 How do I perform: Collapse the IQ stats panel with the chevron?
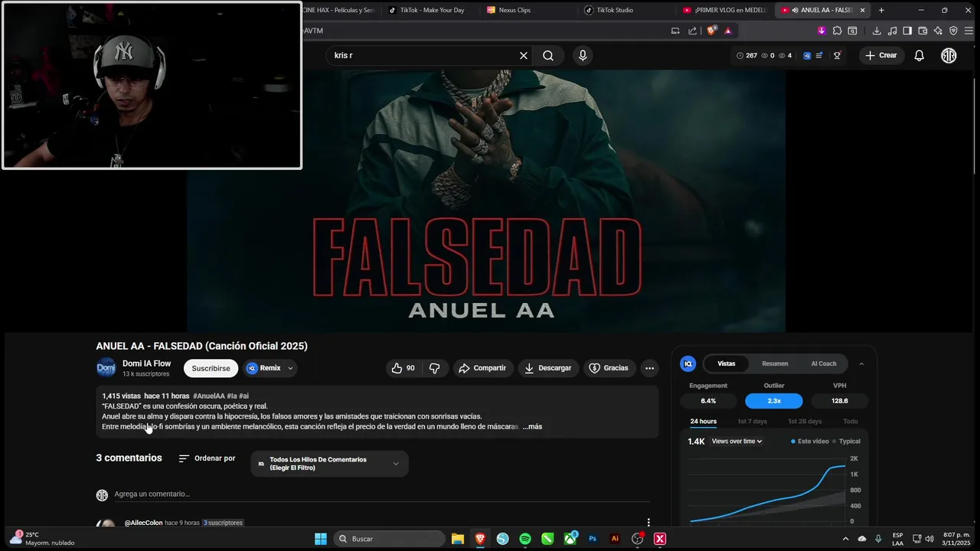[861, 364]
